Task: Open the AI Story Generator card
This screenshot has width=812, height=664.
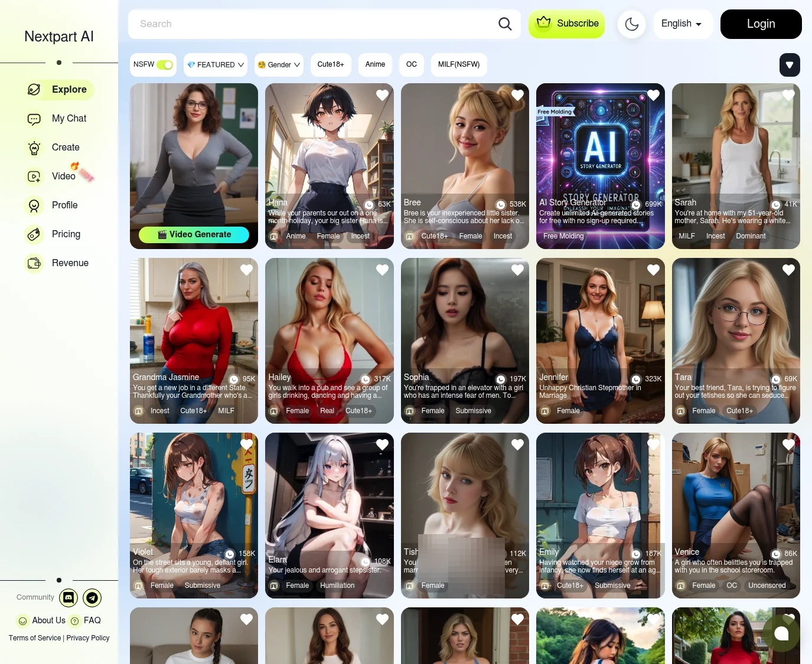Action: pyautogui.click(x=600, y=166)
